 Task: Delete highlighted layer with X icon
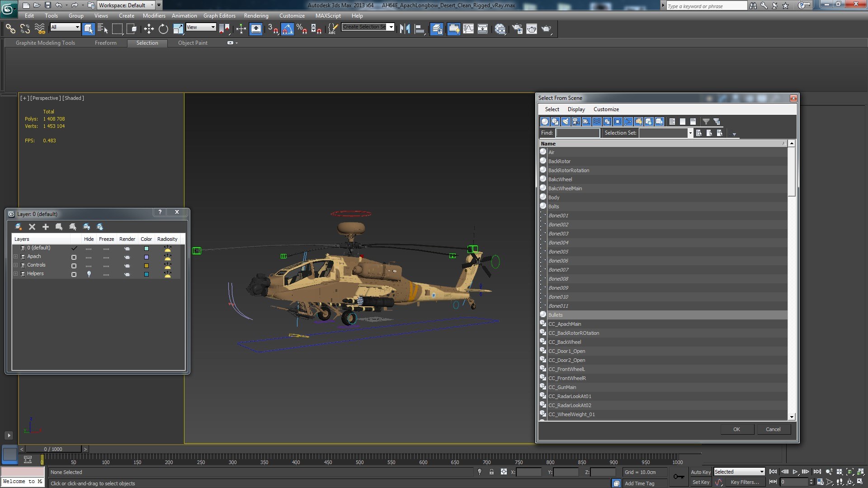click(32, 227)
